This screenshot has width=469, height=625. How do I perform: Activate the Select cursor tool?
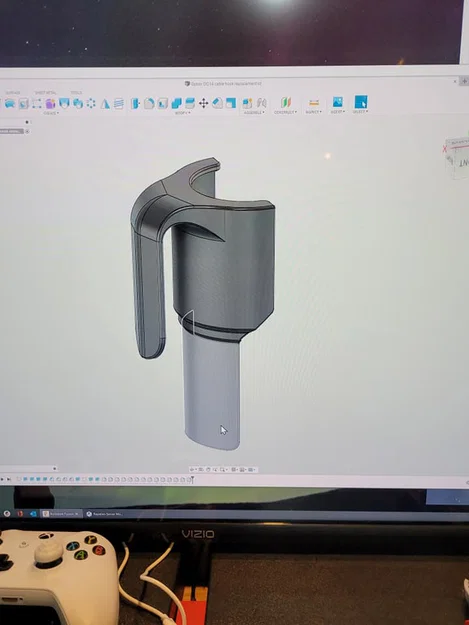[x=361, y=102]
